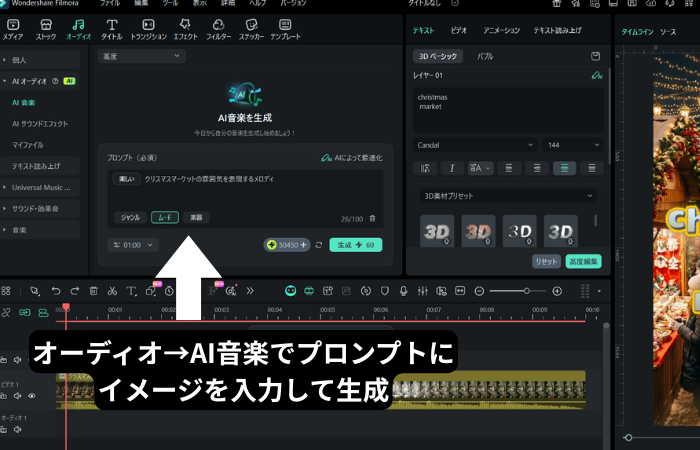Switch to the ビデオ properties tab
Image resolution: width=700 pixels, height=450 pixels.
(458, 30)
